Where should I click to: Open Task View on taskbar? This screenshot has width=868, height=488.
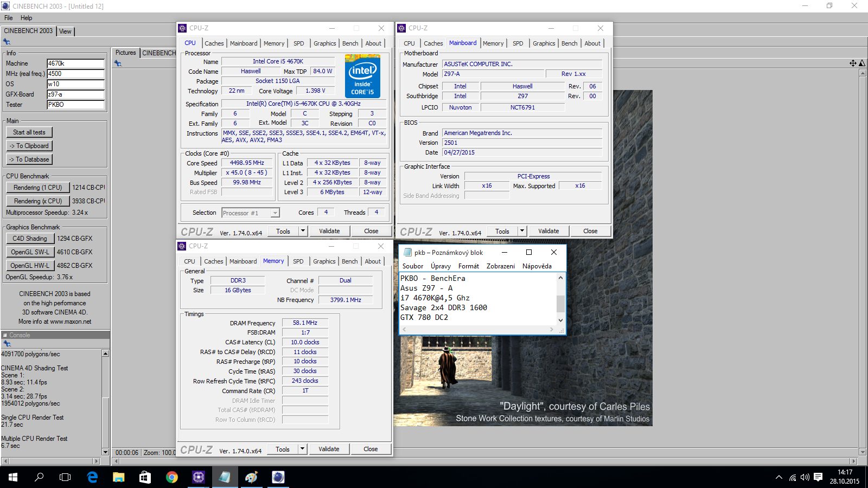(65, 477)
